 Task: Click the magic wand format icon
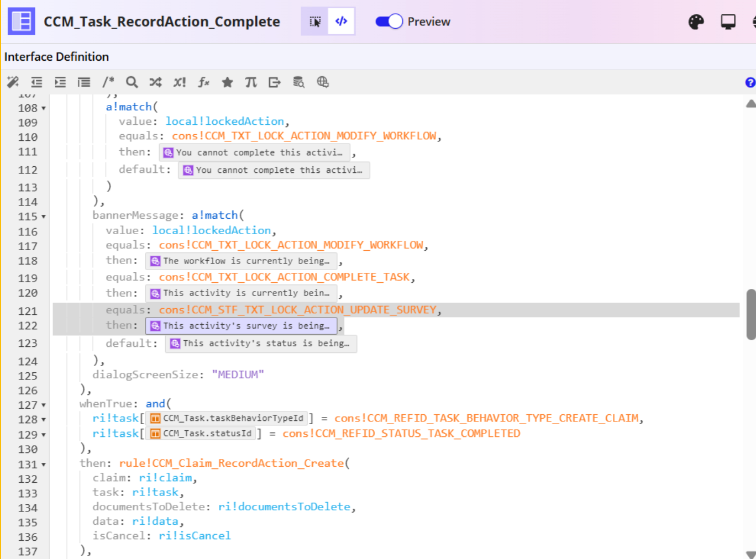tap(13, 82)
